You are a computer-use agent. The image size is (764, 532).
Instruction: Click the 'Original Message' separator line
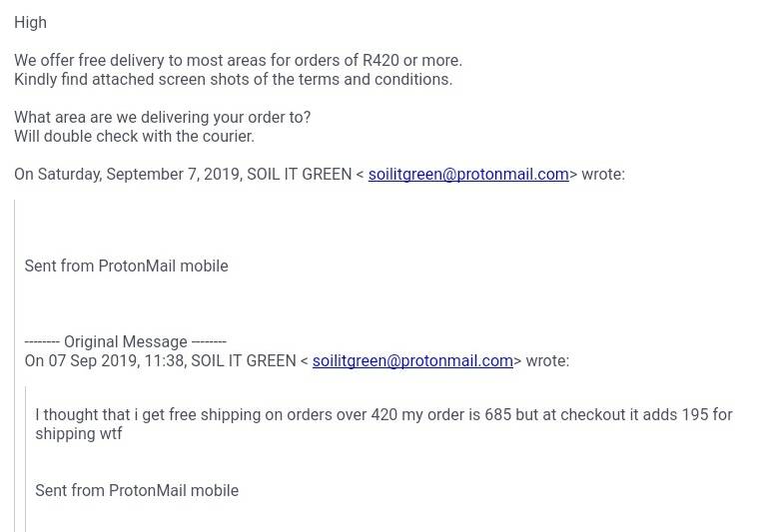click(x=126, y=341)
